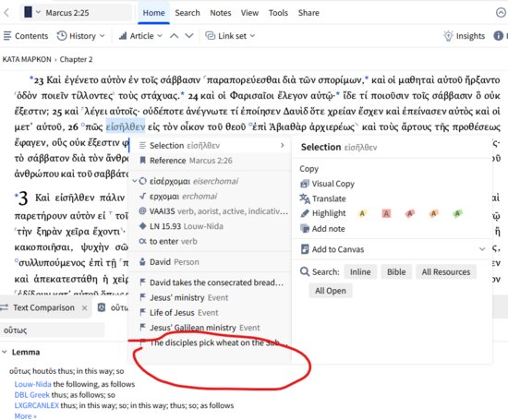Select the David Person entry
508x420 pixels.
click(169, 261)
